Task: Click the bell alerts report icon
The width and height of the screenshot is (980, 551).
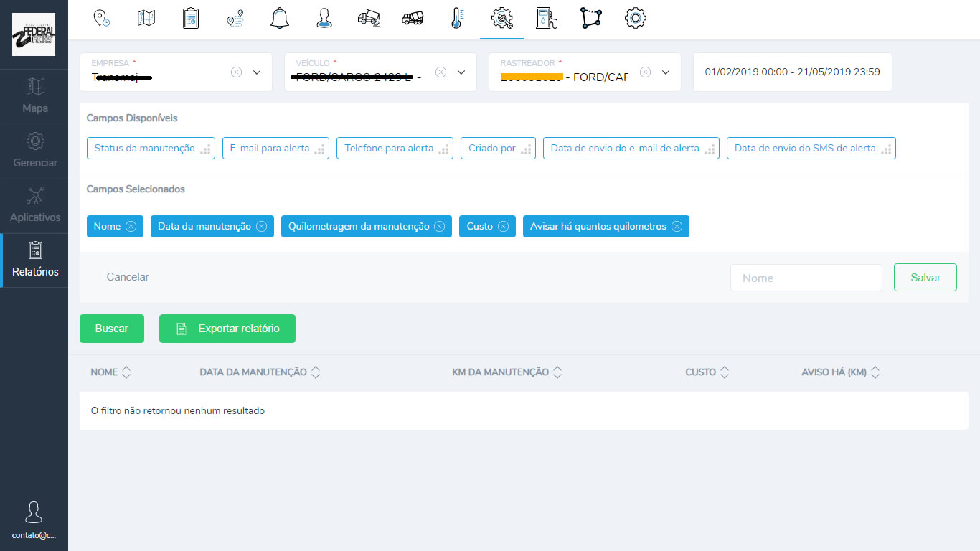Action: click(x=280, y=19)
